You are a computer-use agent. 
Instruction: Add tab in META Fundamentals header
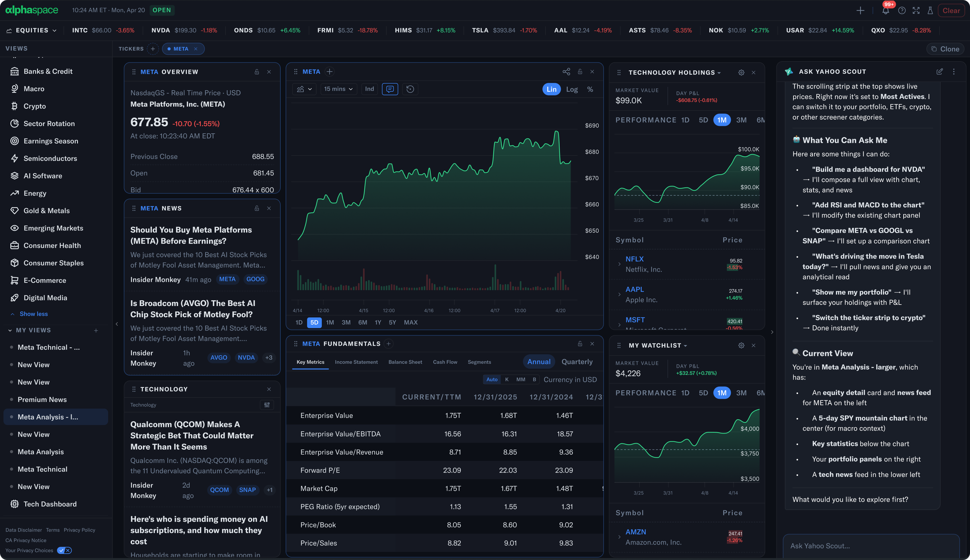click(389, 343)
